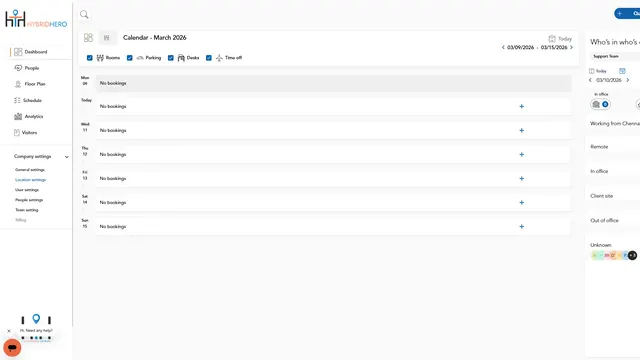Click the Client site status group
640x360 pixels.
click(602, 196)
